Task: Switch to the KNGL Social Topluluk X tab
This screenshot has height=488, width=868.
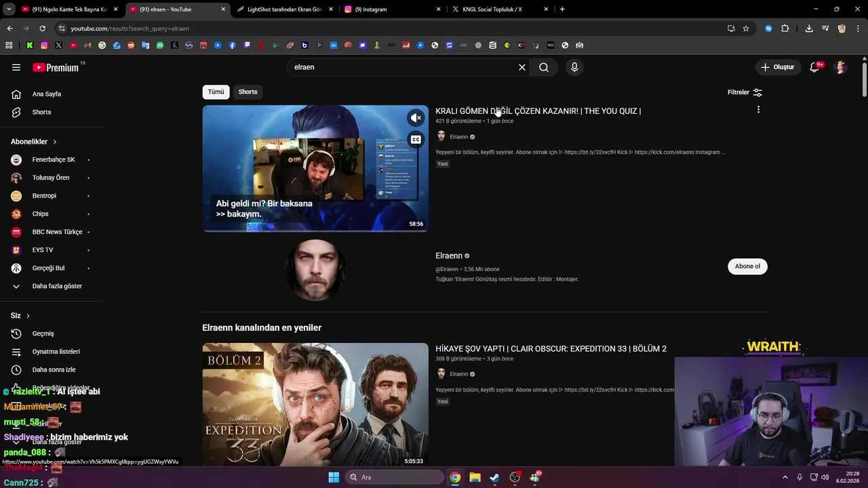Action: click(500, 9)
